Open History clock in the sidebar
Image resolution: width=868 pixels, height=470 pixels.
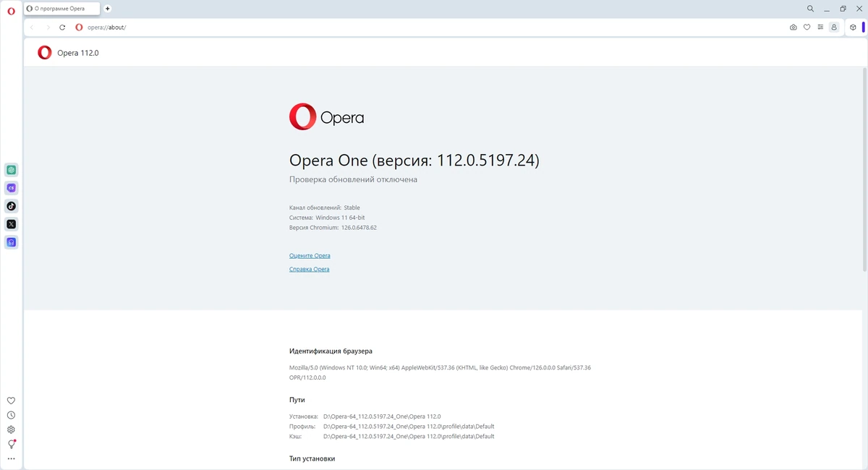(11, 415)
